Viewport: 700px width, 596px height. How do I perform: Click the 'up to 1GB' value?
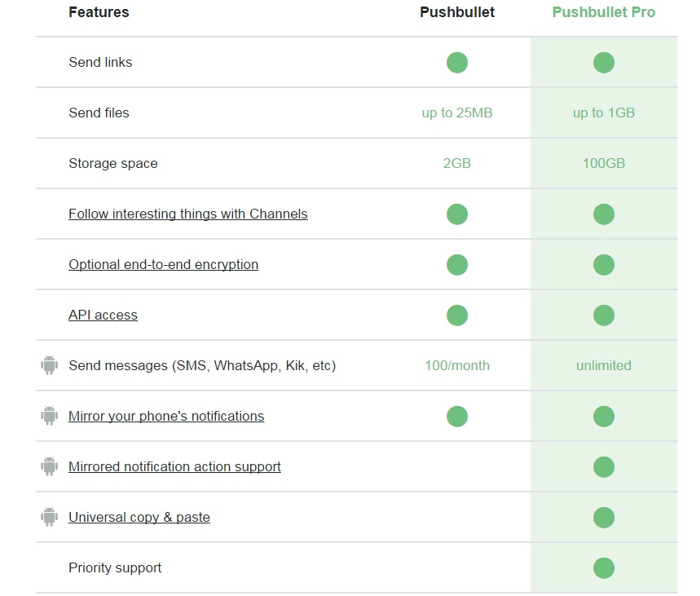(604, 113)
